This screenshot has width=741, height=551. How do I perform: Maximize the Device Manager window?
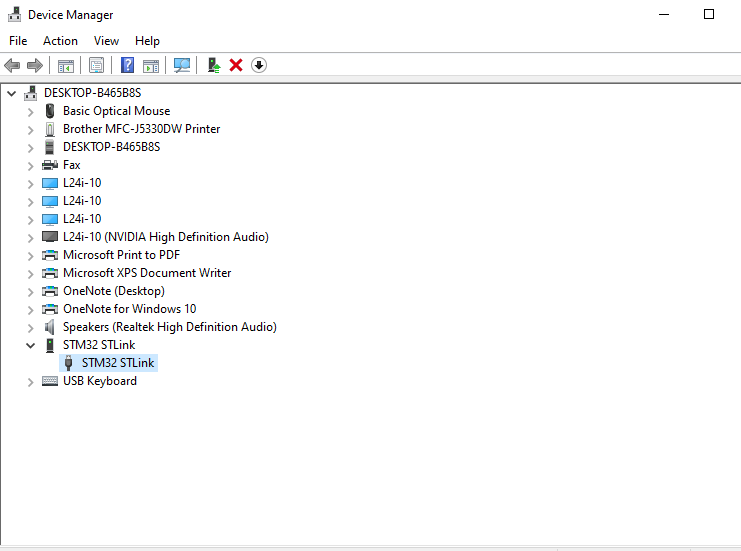pyautogui.click(x=709, y=15)
